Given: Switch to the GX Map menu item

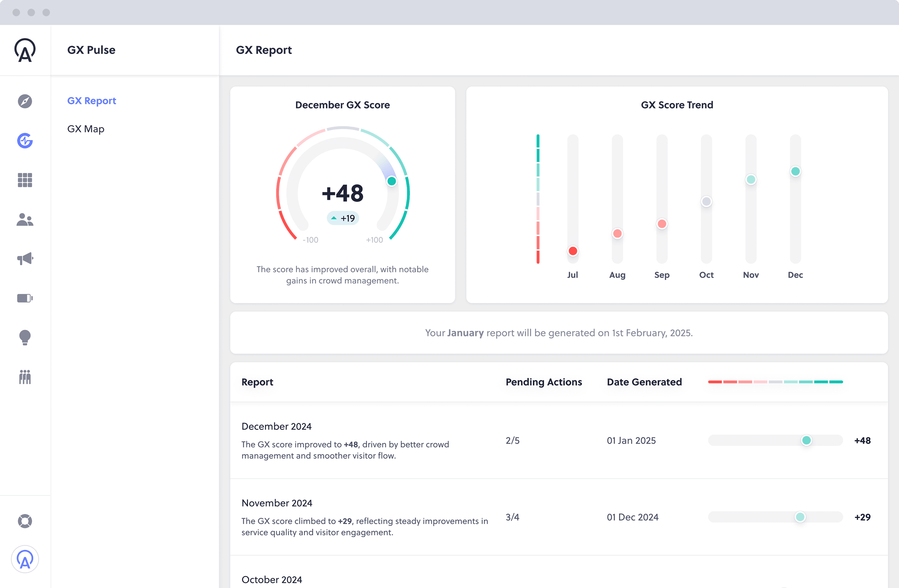Looking at the screenshot, I should [x=86, y=129].
